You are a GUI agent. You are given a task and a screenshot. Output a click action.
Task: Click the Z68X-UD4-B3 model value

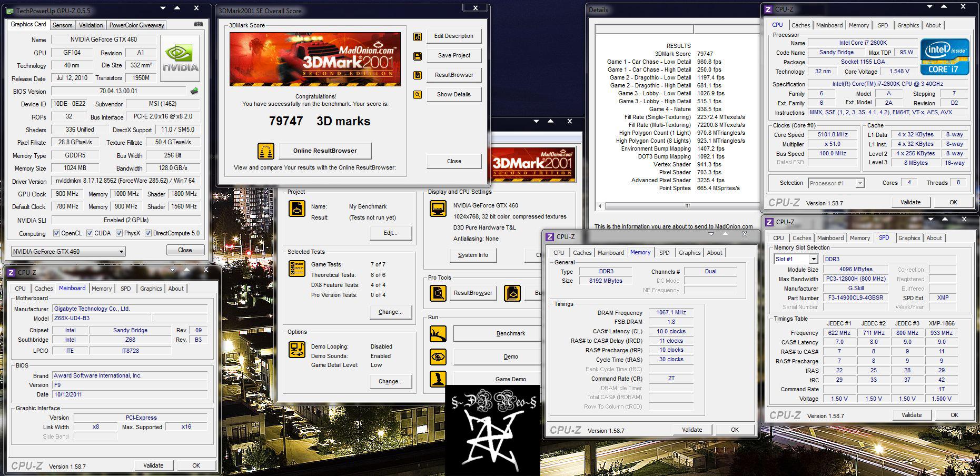[x=102, y=319]
